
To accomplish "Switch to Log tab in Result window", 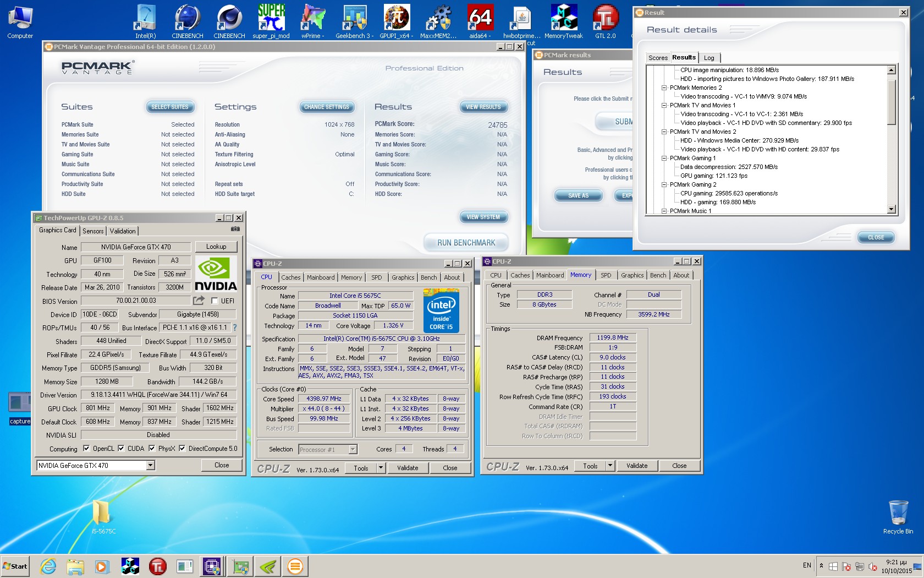I will pyautogui.click(x=709, y=58).
